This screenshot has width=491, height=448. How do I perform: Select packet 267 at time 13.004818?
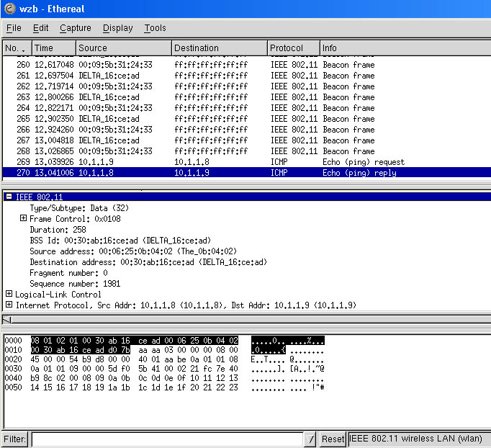247,140
